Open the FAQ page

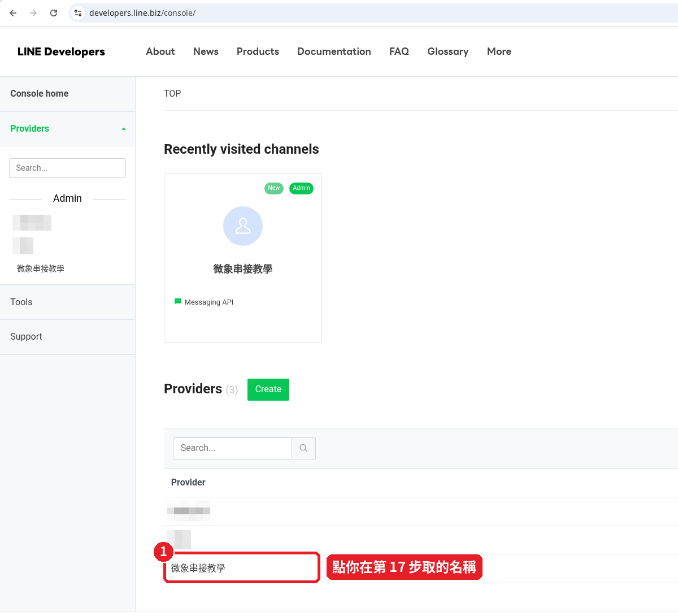click(x=399, y=51)
